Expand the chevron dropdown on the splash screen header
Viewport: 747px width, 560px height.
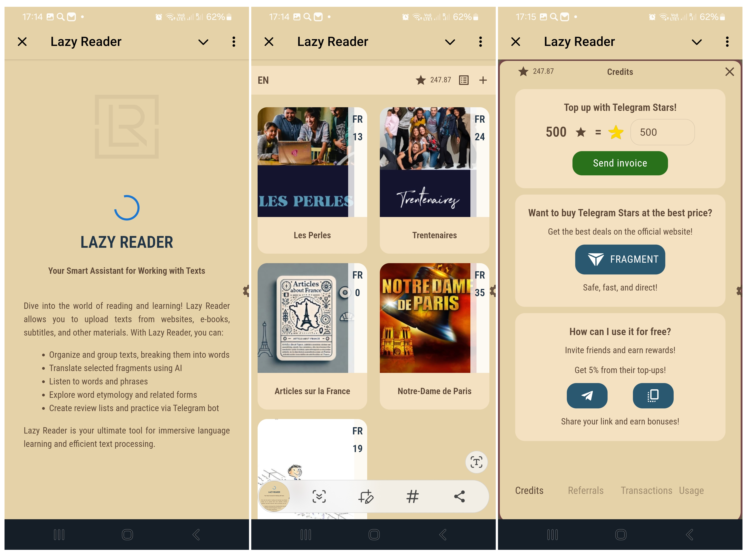pyautogui.click(x=203, y=42)
